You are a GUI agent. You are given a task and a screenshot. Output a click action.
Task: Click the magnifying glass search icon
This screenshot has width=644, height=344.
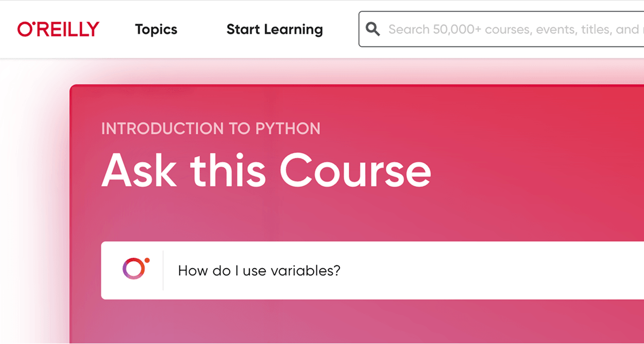coord(373,29)
